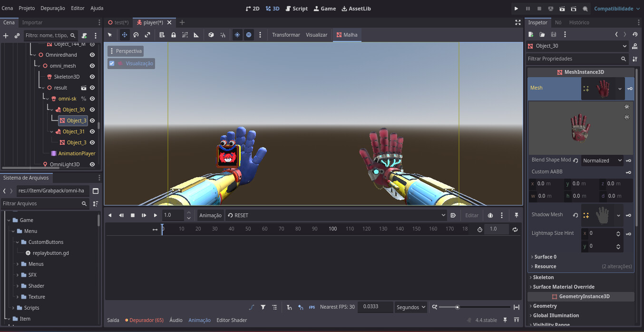Image resolution: width=644 pixels, height=332 pixels.
Task: Open the Histórico tab in Inspector
Action: pyautogui.click(x=579, y=22)
